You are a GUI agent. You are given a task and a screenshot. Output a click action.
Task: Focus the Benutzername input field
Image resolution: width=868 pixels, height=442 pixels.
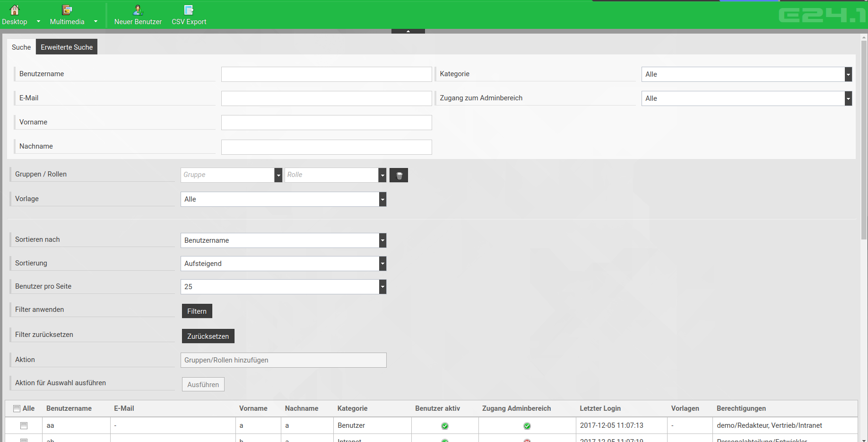click(326, 74)
